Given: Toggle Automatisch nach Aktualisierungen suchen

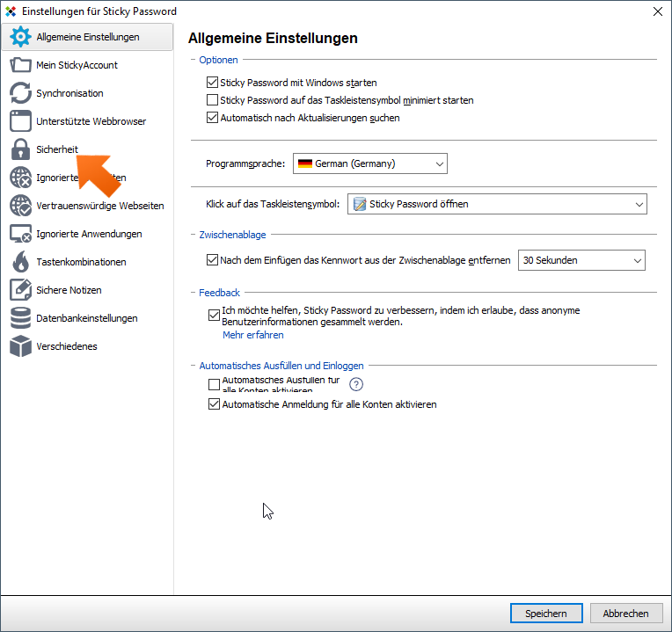Looking at the screenshot, I should click(212, 117).
